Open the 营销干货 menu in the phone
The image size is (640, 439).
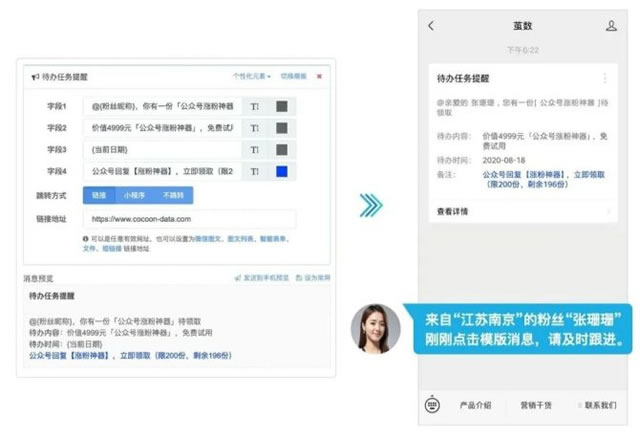tap(536, 405)
